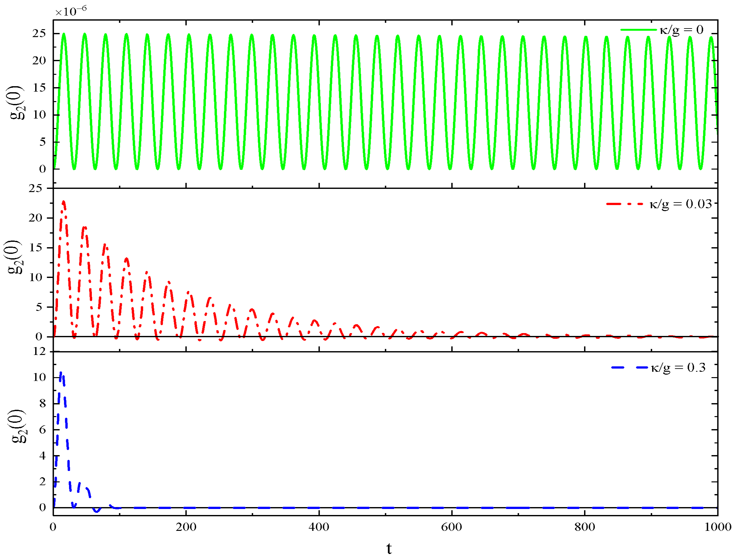The image size is (738, 560).
Task: Click the κ/g = 0.3 legend text
Action: point(678,367)
